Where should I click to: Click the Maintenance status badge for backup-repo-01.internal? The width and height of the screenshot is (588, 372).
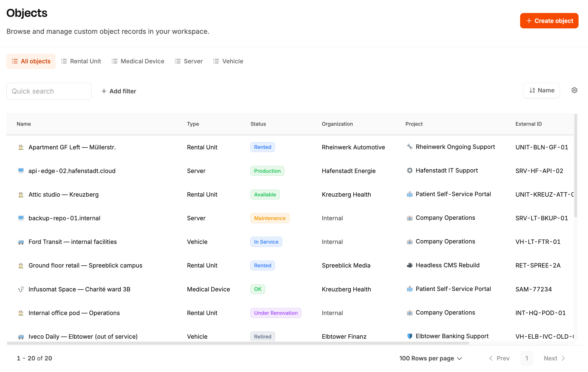(270, 218)
